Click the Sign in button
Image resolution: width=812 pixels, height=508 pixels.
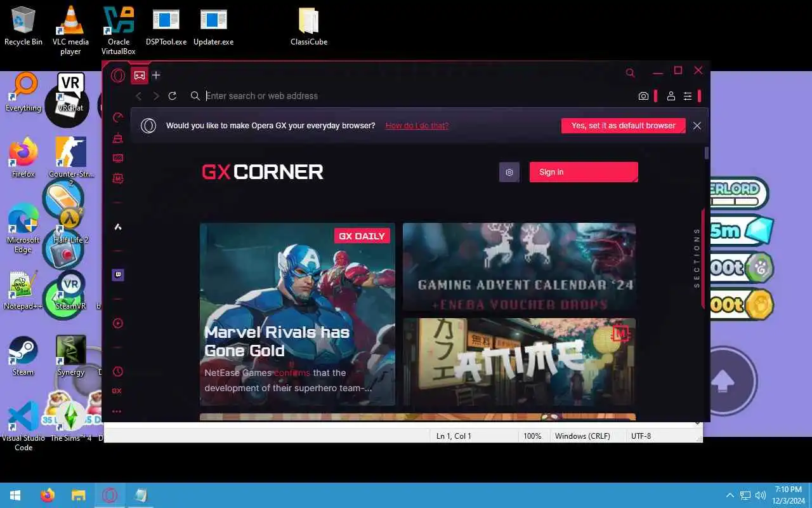584,172
